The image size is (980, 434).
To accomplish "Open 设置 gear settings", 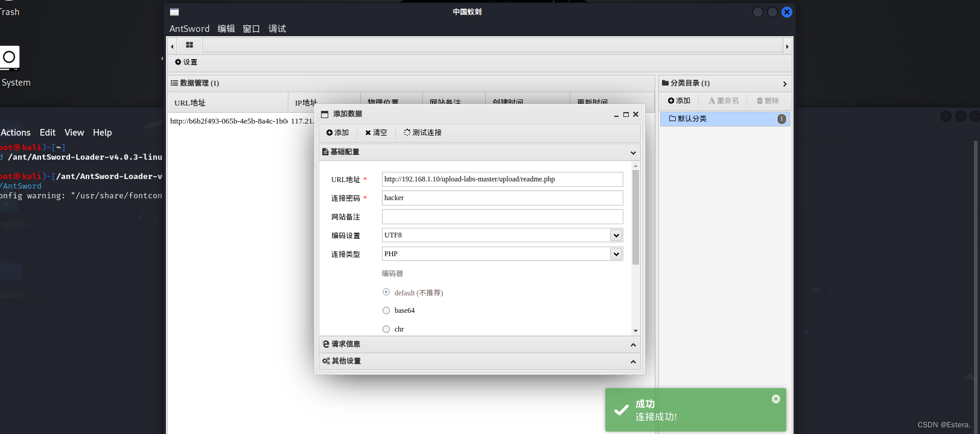I will [186, 62].
